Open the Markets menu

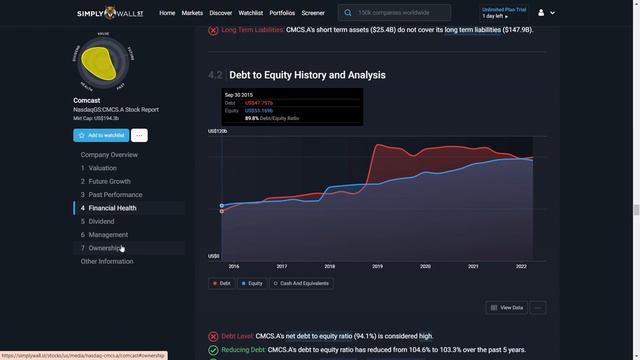pyautogui.click(x=192, y=13)
